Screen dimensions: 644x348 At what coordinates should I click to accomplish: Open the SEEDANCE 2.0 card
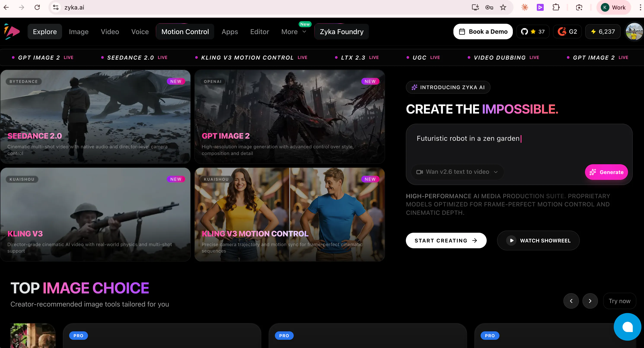(x=95, y=117)
